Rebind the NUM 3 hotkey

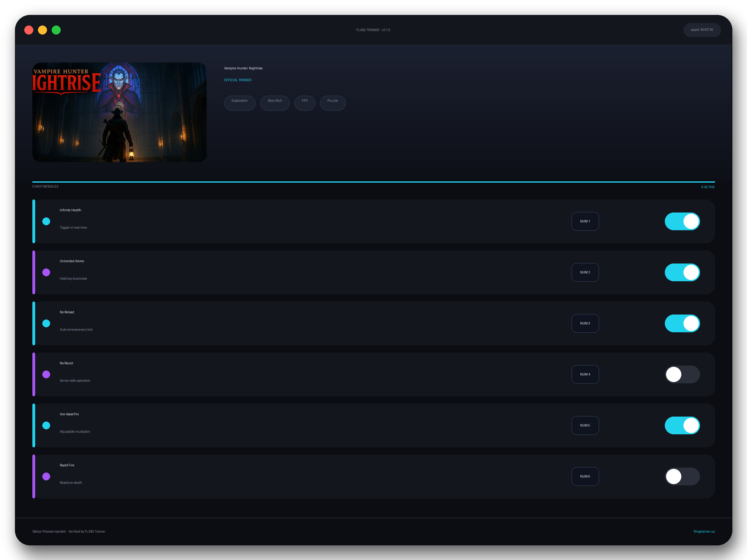click(585, 323)
